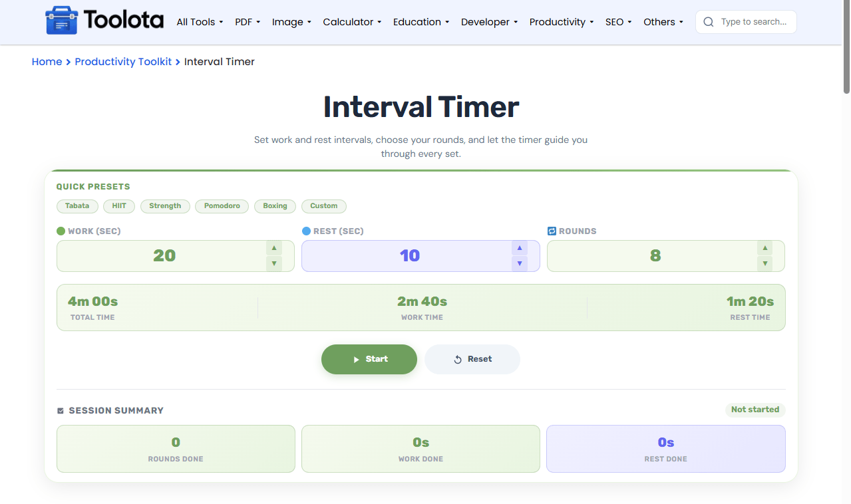Go to the Home breadcrumb link
This screenshot has width=851, height=504.
point(47,62)
